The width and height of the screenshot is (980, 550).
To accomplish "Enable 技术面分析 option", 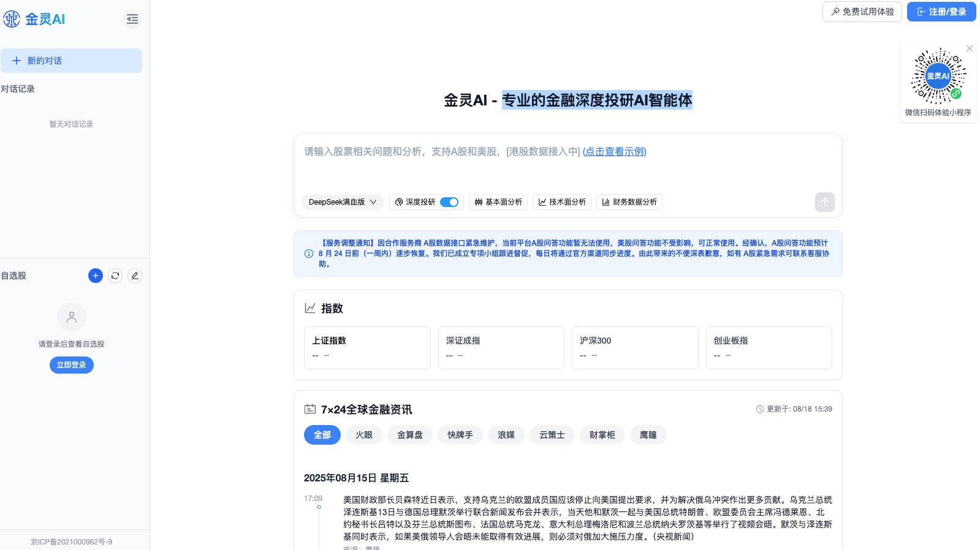I will click(x=562, y=202).
